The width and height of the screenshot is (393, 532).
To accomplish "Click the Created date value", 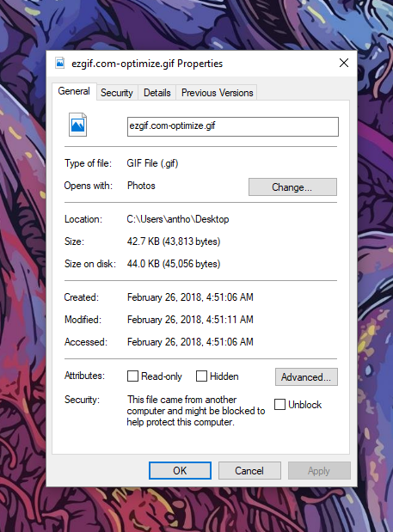I will tap(190, 297).
